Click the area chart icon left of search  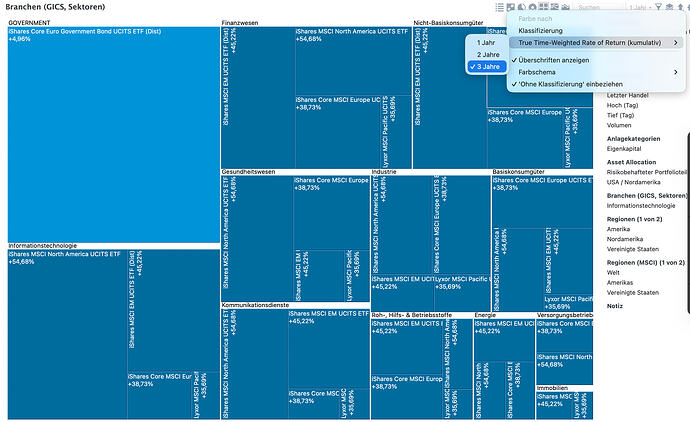point(565,7)
